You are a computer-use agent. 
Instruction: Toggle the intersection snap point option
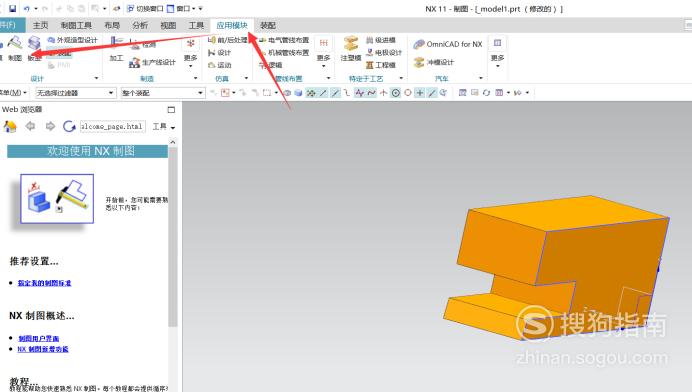pos(384,93)
